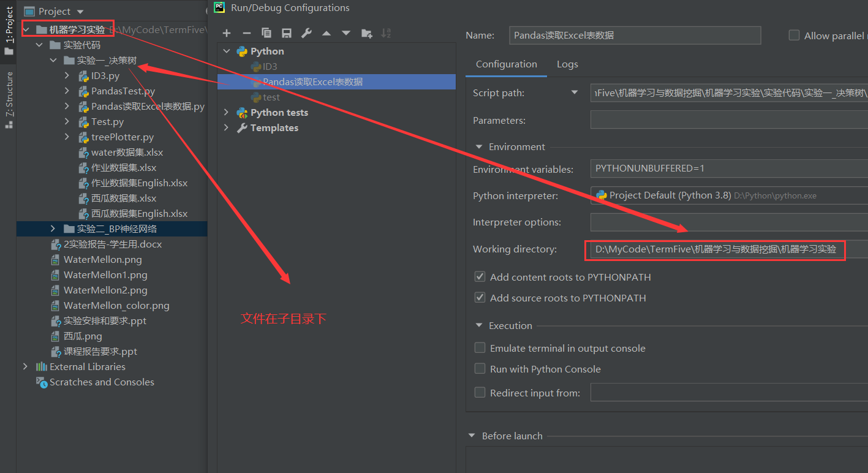
Task: Select 作业数据集English.xlsx file
Action: pyautogui.click(x=139, y=183)
